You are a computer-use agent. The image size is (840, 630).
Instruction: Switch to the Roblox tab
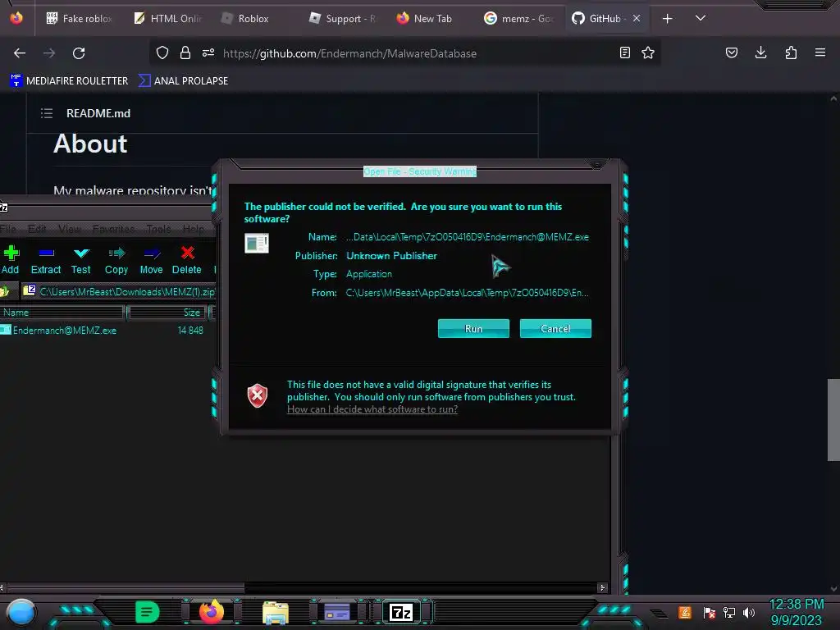click(x=254, y=18)
